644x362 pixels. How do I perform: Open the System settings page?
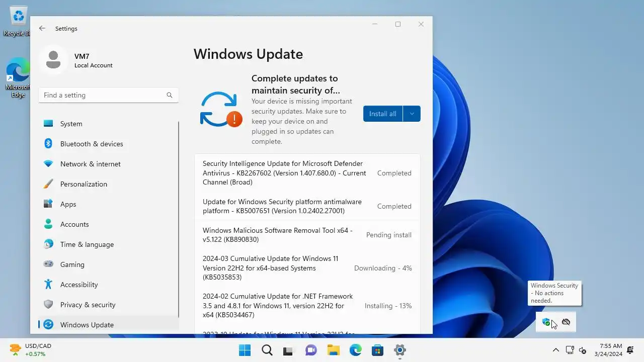(108, 124)
